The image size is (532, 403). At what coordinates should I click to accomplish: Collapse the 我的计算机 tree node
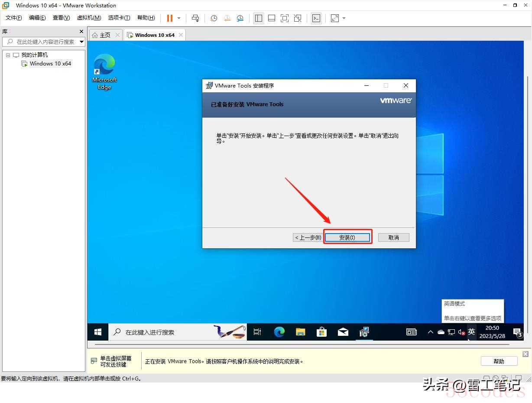tap(8, 55)
